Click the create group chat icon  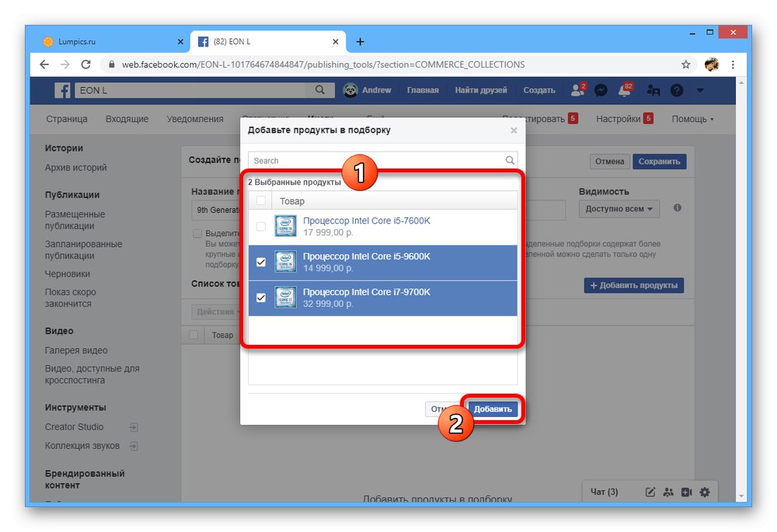coord(668,492)
